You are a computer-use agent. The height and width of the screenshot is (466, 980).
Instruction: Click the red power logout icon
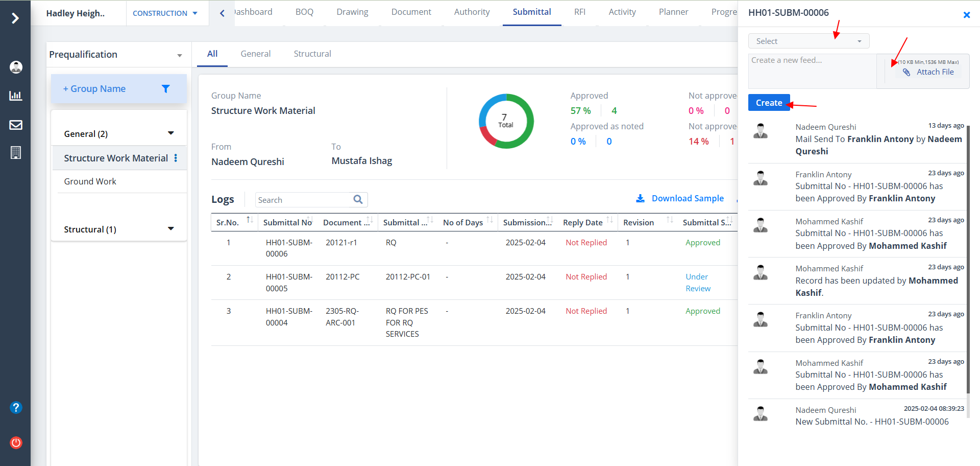tap(16, 442)
